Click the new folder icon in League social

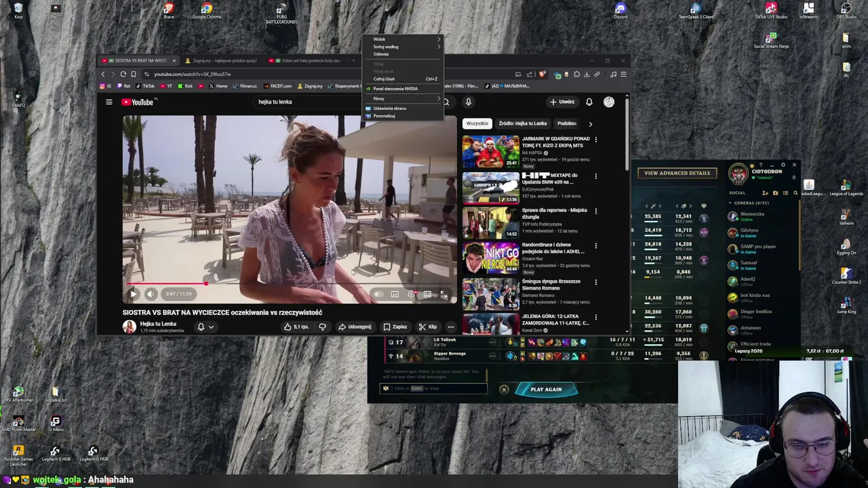pos(776,193)
